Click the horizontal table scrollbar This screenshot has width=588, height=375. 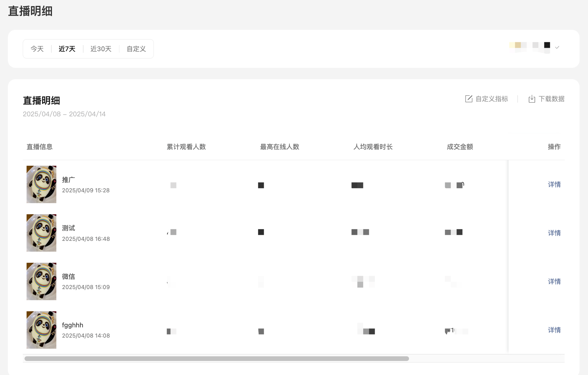217,359
